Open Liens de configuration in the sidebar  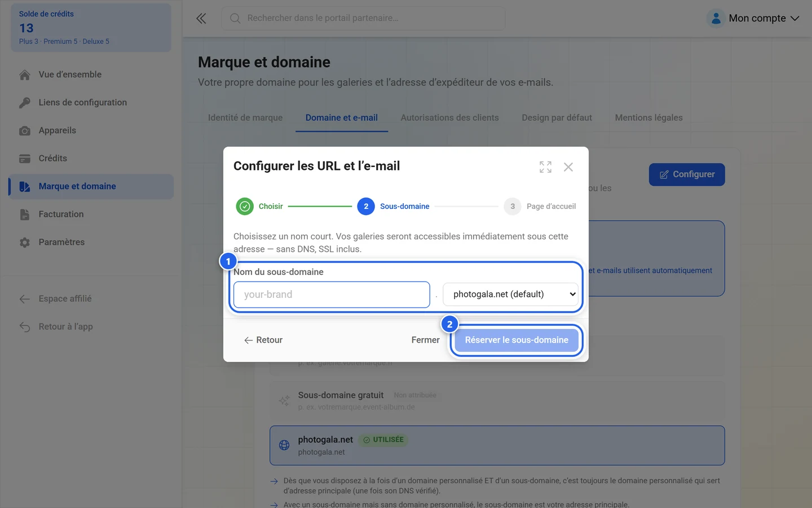[x=91, y=103]
